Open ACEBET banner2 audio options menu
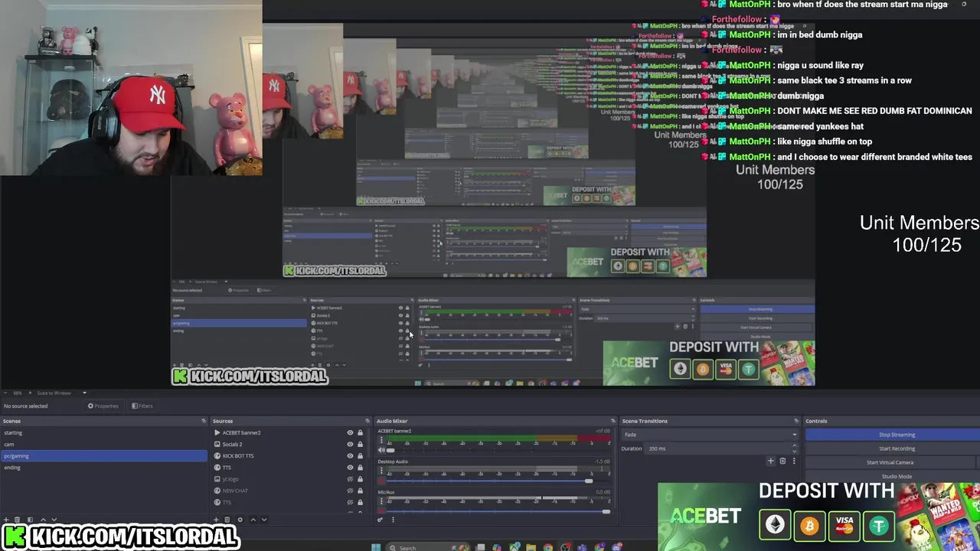This screenshot has height=551, width=980. click(381, 440)
